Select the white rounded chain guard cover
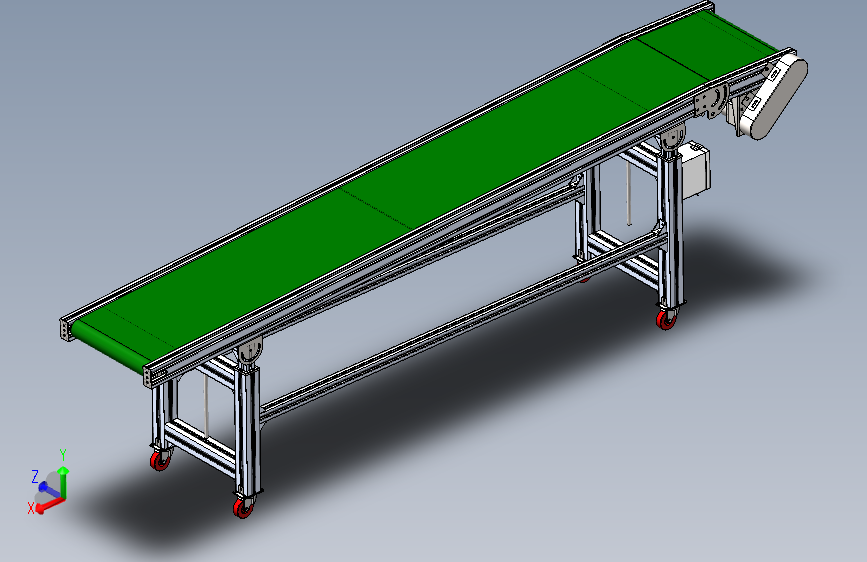Image resolution: width=867 pixels, height=562 pixels. coord(774,97)
